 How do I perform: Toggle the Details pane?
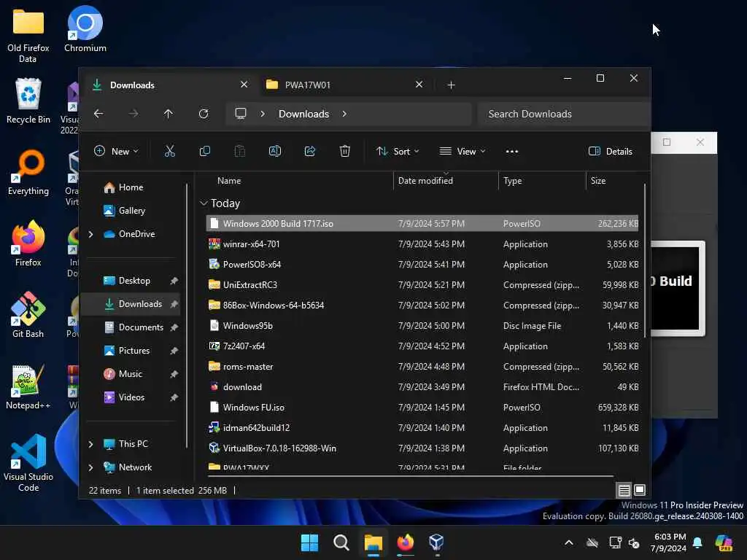[611, 152]
